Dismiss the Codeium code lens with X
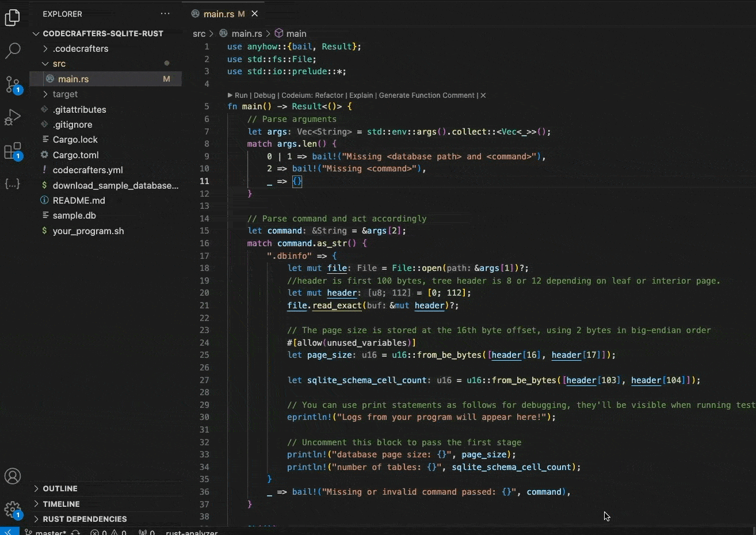This screenshot has width=756, height=535. coord(483,95)
